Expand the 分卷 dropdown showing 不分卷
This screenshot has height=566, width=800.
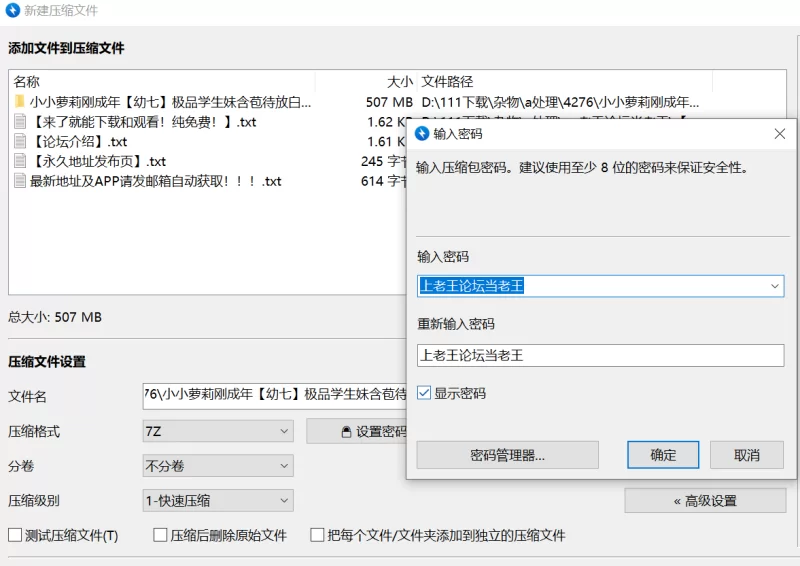coord(218,466)
